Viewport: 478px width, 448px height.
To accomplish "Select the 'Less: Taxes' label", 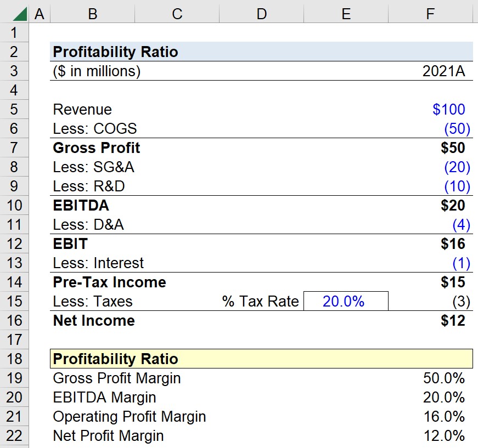I will [x=93, y=301].
